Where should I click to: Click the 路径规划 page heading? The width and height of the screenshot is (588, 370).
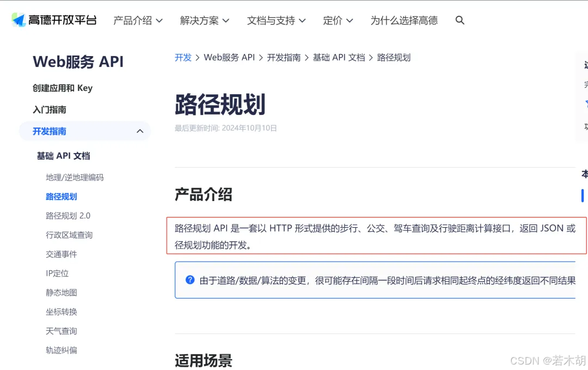[x=220, y=104]
